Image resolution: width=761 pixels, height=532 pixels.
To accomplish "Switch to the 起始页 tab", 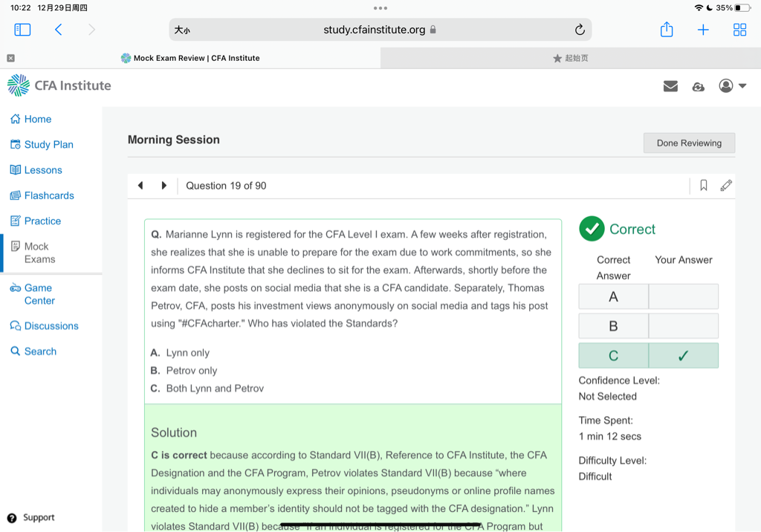I will [x=570, y=58].
